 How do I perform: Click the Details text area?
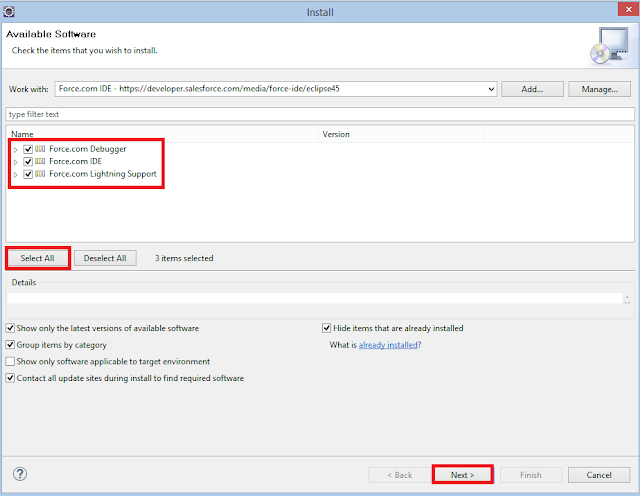pyautogui.click(x=314, y=298)
